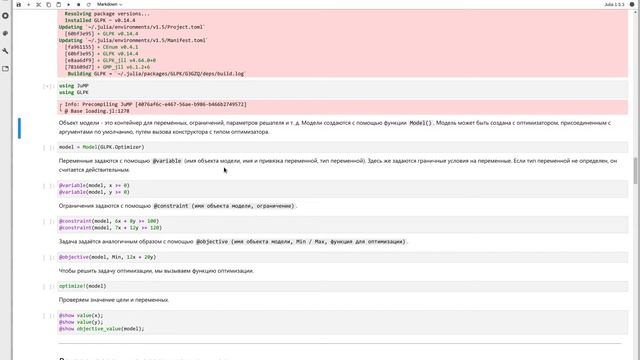Select the @variable(model, x >= 0) line
Viewport: 640px width, 360px height.
tap(94, 185)
